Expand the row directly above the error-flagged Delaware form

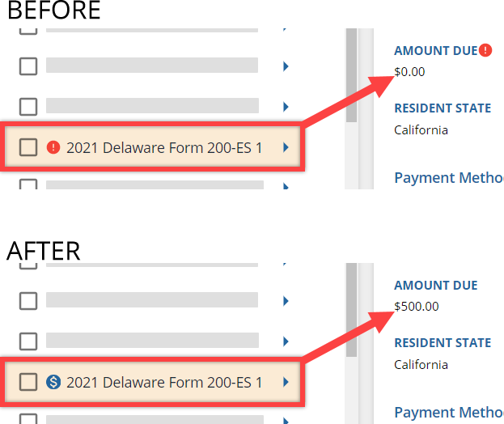(286, 106)
